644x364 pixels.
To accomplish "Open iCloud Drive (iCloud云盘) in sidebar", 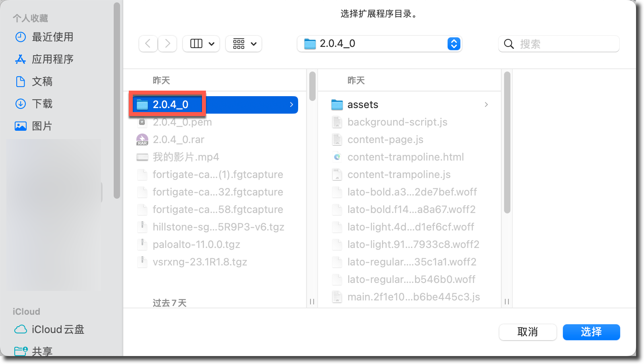I will click(x=58, y=329).
